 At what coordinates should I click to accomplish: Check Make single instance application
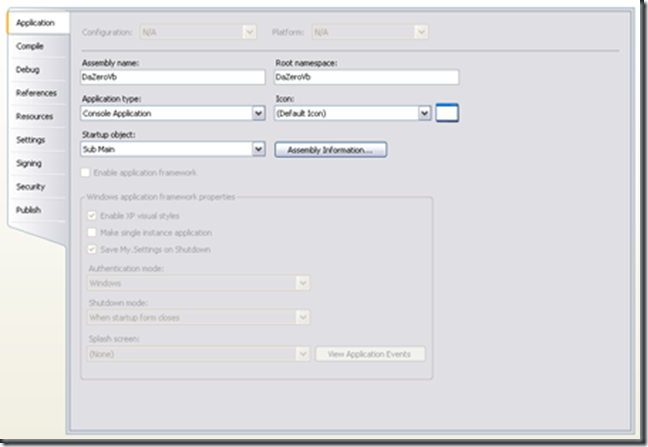click(92, 233)
